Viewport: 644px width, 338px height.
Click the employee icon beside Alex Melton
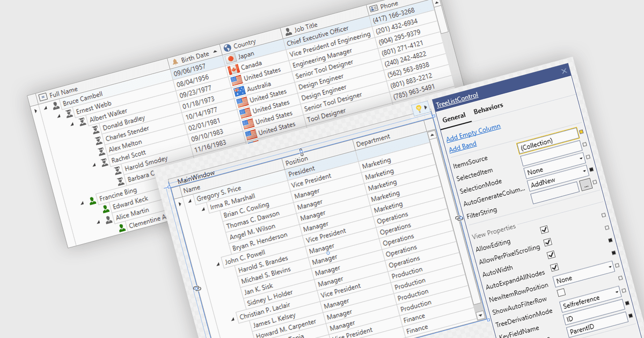[x=102, y=151]
